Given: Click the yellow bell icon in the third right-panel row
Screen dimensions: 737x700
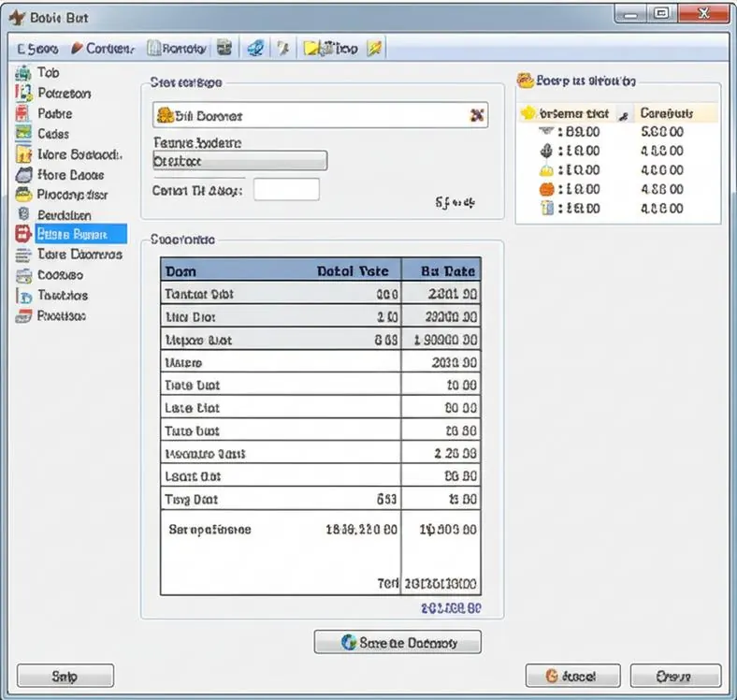Looking at the screenshot, I should coord(546,169).
